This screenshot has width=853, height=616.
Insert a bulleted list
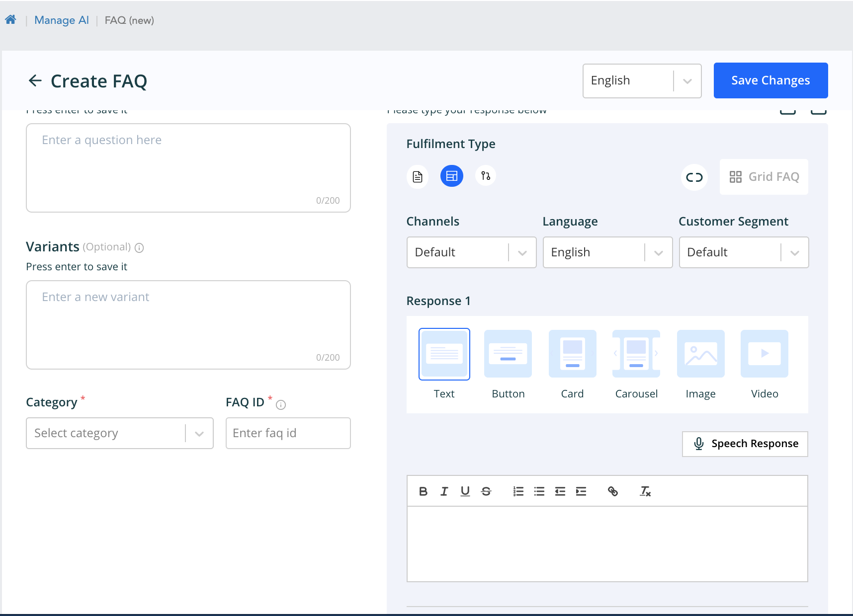coord(539,491)
